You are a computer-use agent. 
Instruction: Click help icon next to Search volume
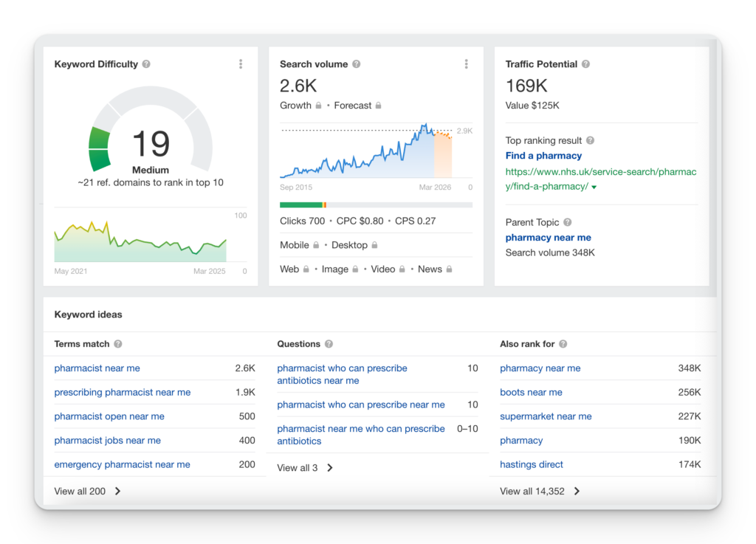tap(357, 64)
